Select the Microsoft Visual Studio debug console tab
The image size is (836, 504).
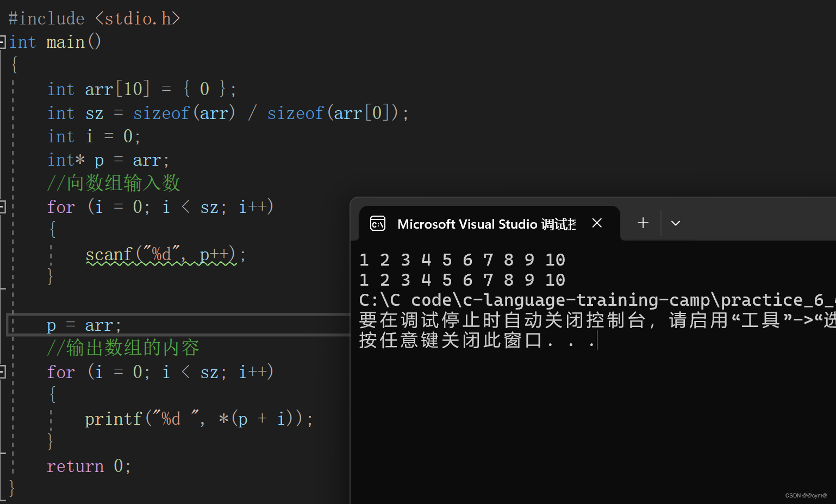tap(490, 223)
